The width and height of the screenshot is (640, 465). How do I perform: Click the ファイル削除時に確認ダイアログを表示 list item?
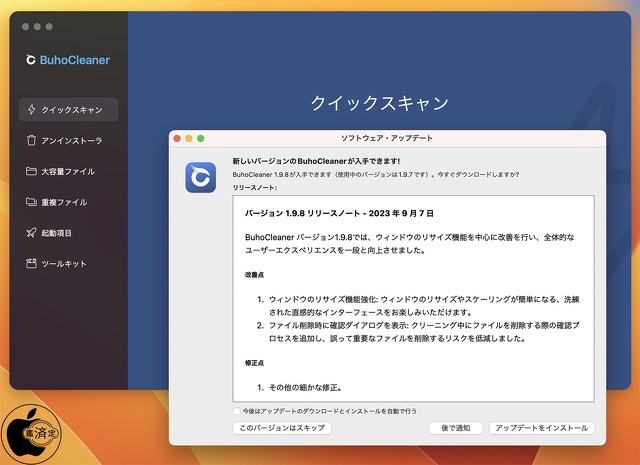pyautogui.click(x=424, y=332)
